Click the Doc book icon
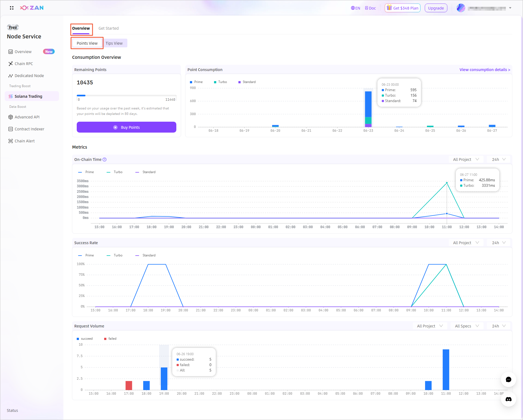The image size is (523, 420). [367, 8]
